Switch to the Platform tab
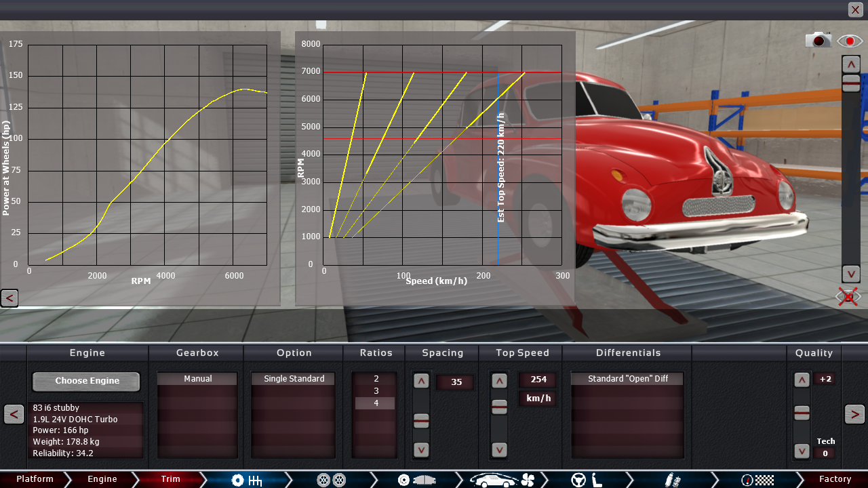Image resolution: width=868 pixels, height=488 pixels. pyautogui.click(x=35, y=479)
